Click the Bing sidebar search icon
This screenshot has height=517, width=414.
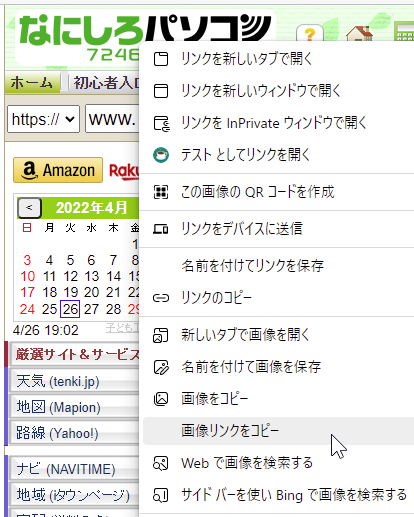click(x=161, y=495)
